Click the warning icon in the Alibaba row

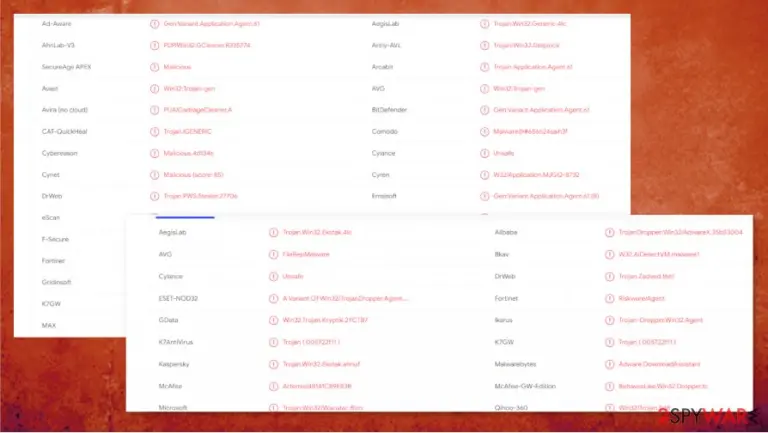(609, 233)
